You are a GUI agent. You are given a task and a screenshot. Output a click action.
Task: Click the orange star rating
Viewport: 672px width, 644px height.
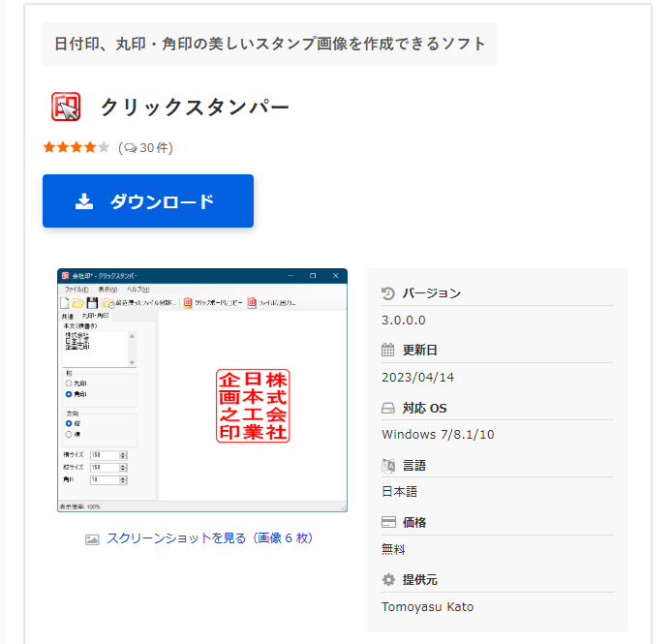point(76,147)
